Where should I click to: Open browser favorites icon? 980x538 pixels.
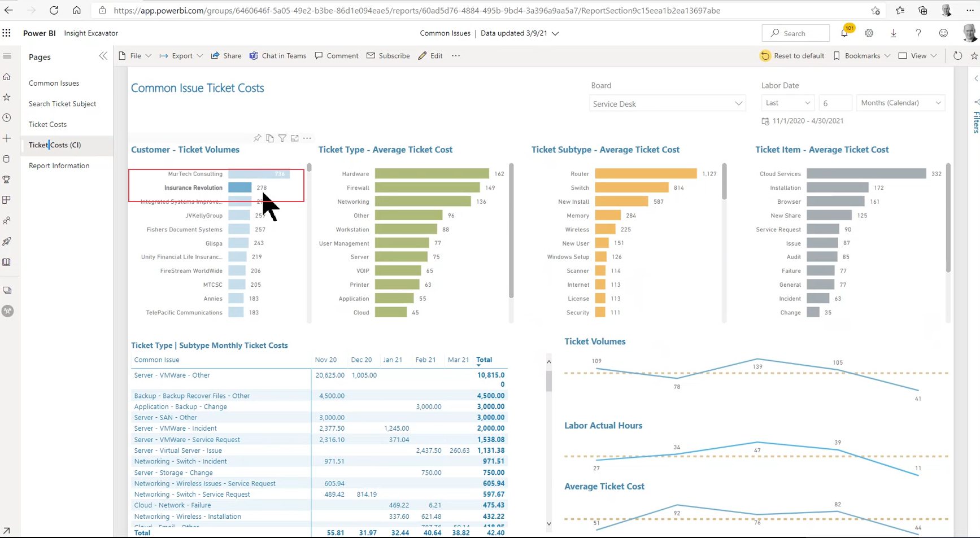coord(900,10)
